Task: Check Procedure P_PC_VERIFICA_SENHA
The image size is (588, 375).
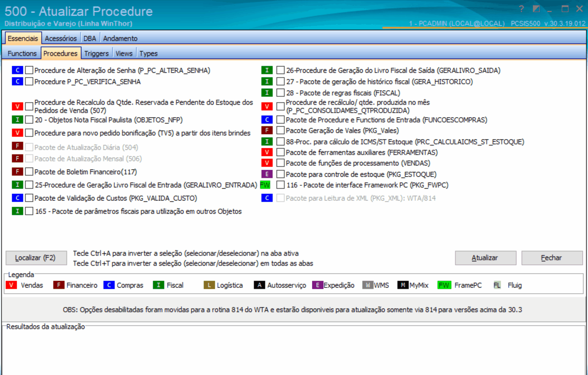Action: [x=29, y=81]
